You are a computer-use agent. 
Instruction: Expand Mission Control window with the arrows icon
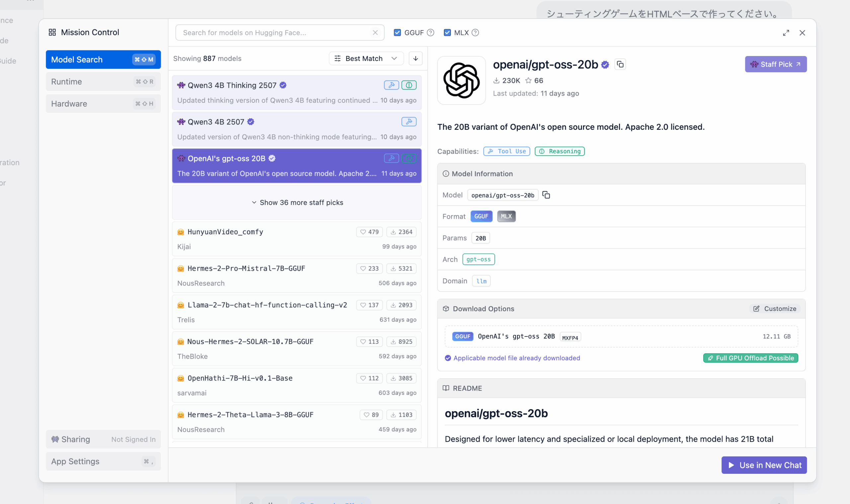(786, 33)
